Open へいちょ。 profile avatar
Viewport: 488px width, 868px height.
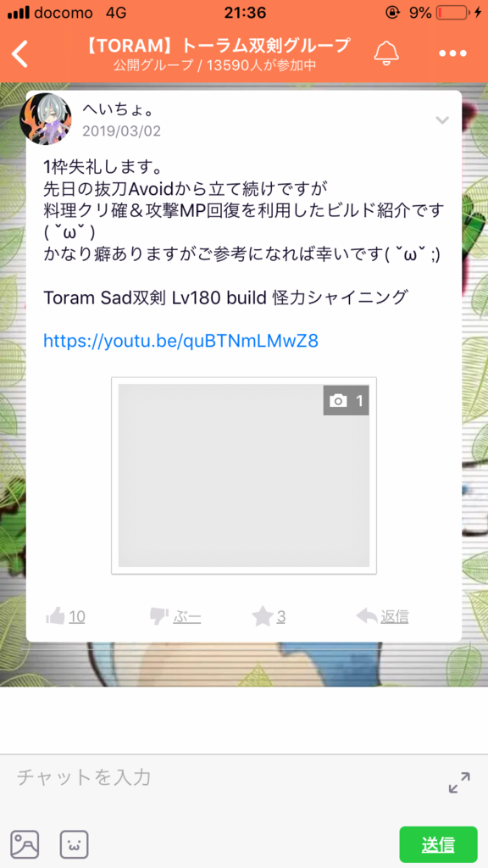(46, 119)
